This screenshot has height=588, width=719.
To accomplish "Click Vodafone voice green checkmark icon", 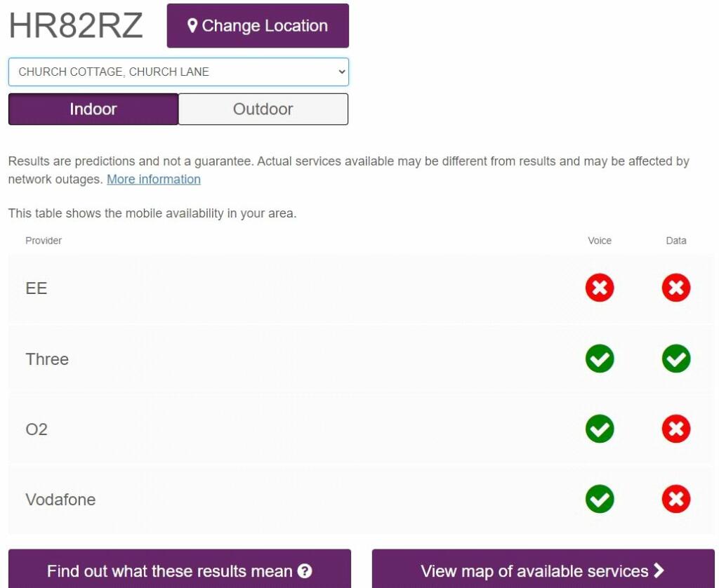I will (x=600, y=500).
